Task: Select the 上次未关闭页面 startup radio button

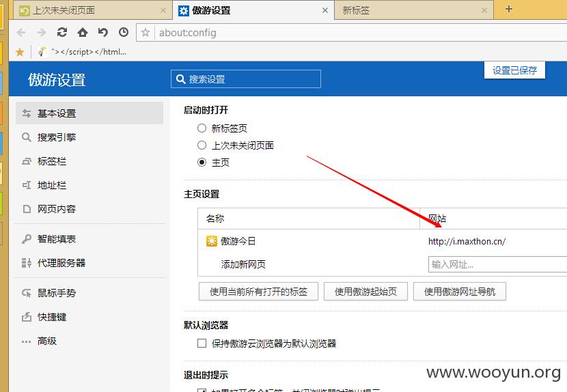Action: (202, 145)
